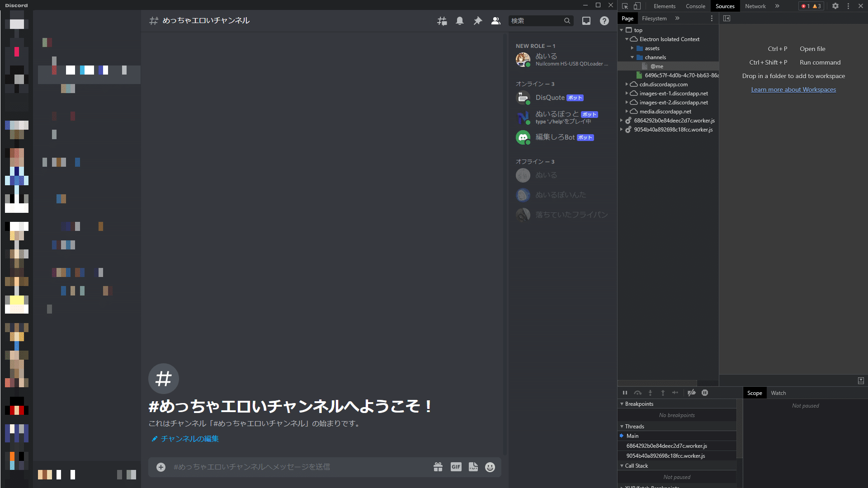The image size is (868, 488).
Task: Expand the assets folder
Action: coord(632,48)
